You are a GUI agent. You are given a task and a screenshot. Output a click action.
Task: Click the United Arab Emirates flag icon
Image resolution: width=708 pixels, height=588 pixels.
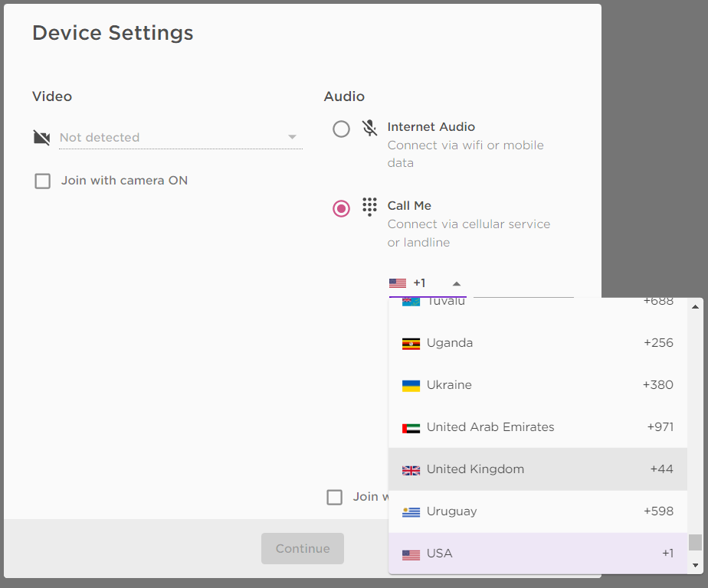411,428
